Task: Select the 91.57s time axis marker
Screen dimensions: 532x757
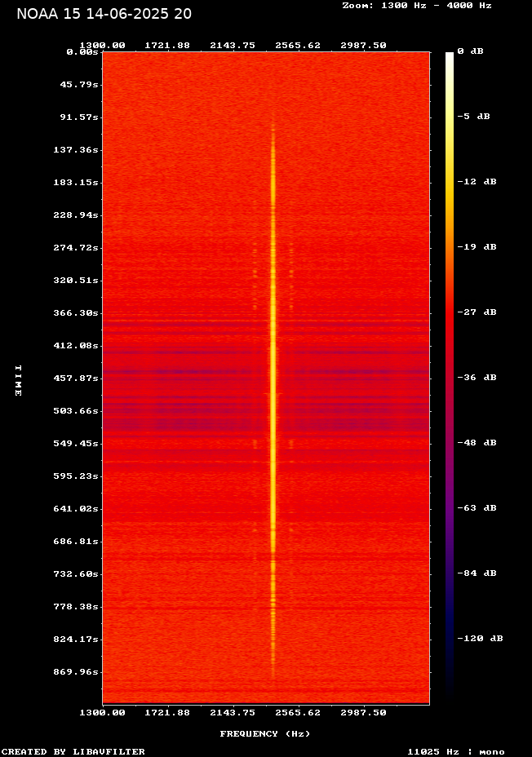Action: click(80, 117)
